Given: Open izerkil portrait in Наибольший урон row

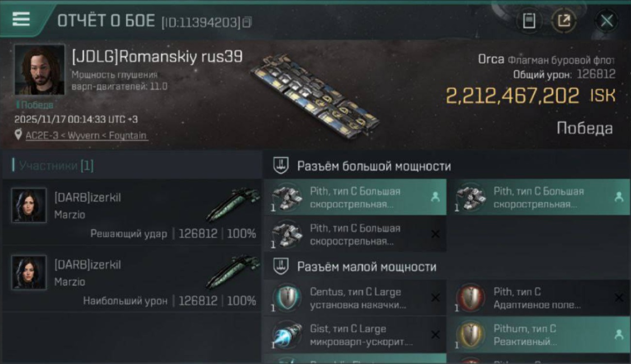Looking at the screenshot, I should click(x=29, y=272).
